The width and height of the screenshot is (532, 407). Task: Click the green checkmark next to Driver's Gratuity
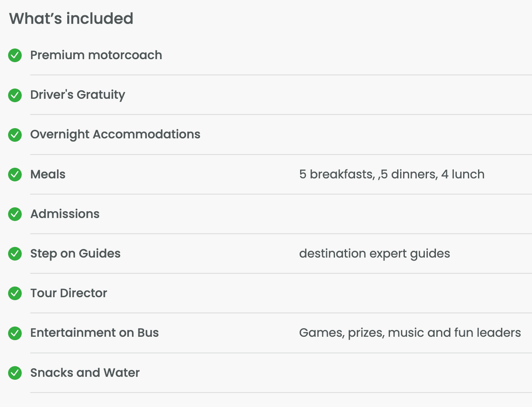coord(15,95)
